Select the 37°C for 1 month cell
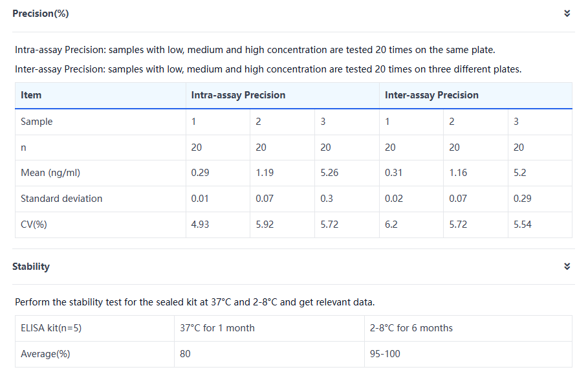This screenshot has width=588, height=374. click(x=217, y=328)
